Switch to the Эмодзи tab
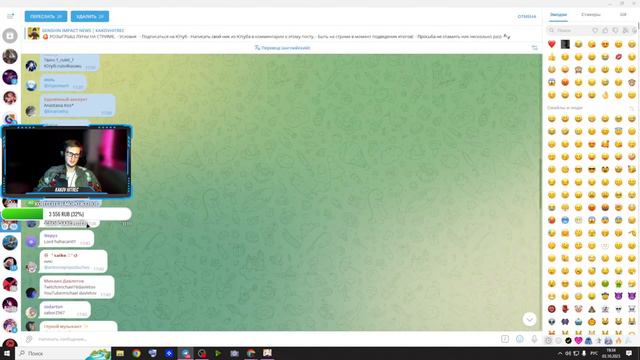640x360 pixels. click(558, 15)
